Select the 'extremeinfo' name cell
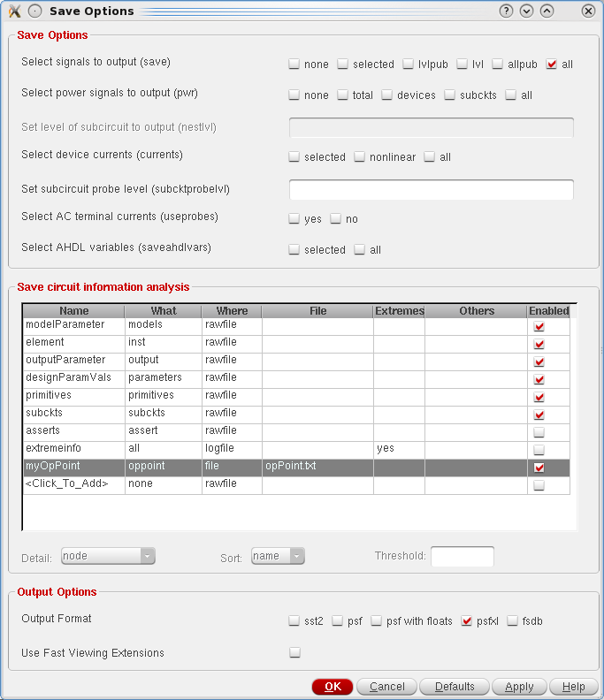 coord(74,450)
